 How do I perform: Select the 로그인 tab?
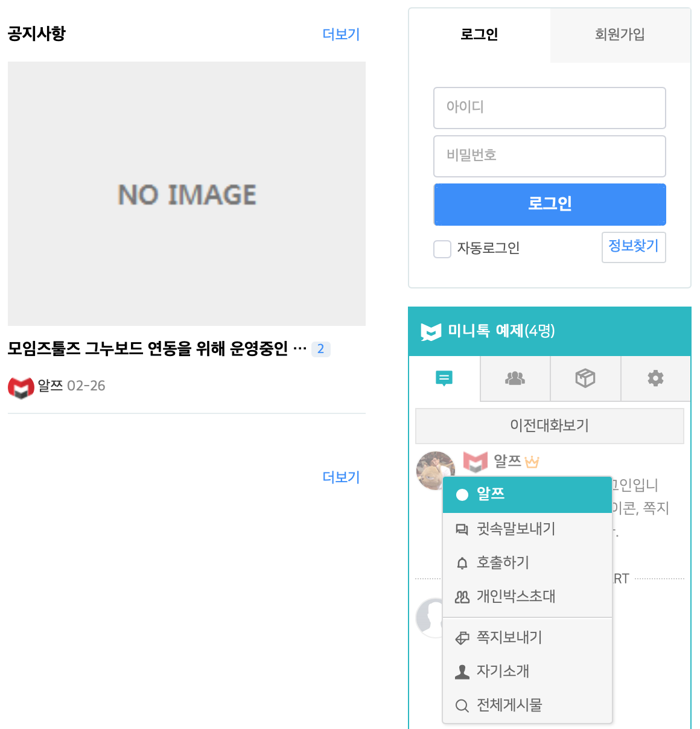click(x=479, y=35)
